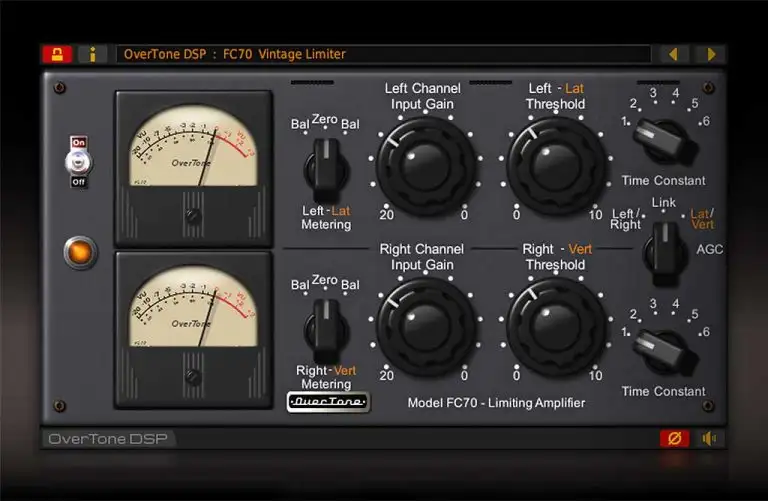Adjust the Left-Lat Threshold knob
Screen dimensions: 768x501
[555, 166]
